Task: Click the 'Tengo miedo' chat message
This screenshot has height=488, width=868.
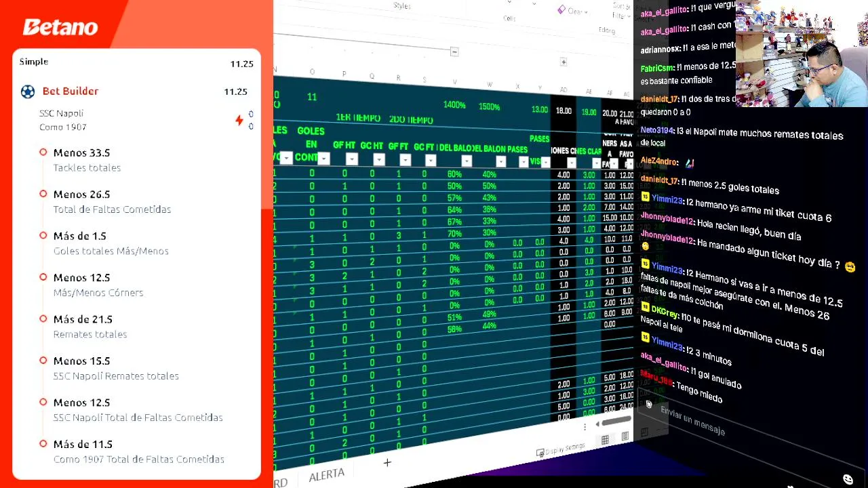Action: coord(699,392)
